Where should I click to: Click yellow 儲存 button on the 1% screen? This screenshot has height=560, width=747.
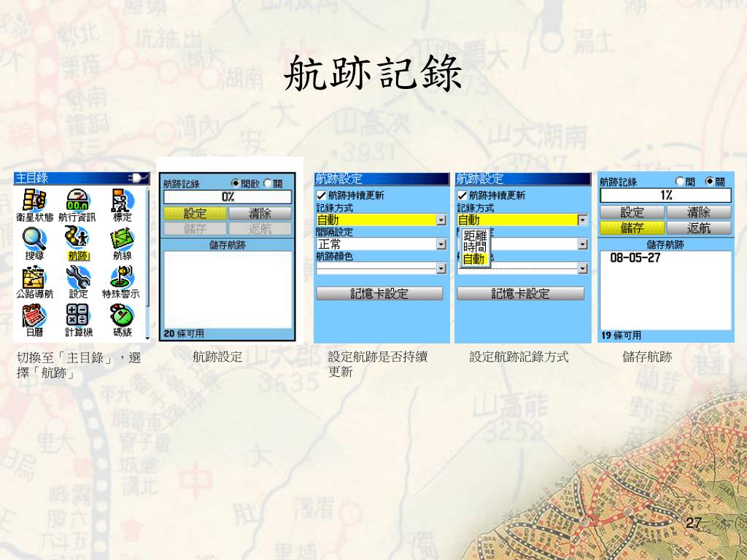(632, 227)
